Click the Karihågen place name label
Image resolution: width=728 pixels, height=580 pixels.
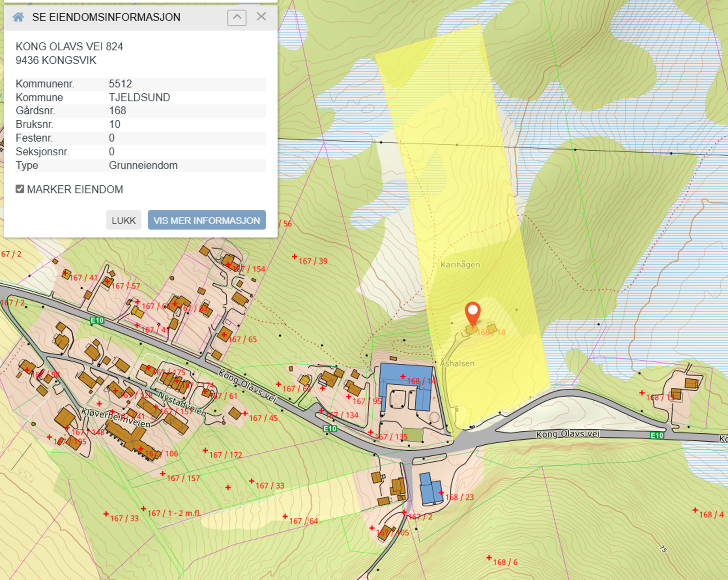pos(460,265)
